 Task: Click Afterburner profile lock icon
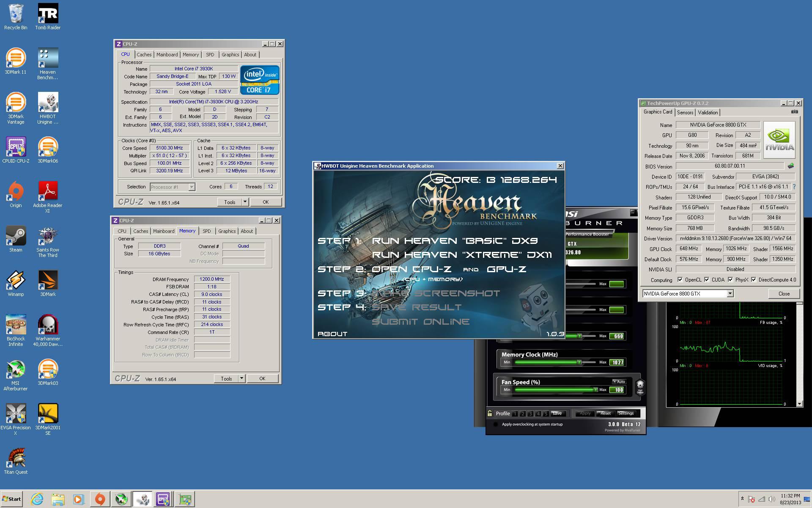coord(490,413)
